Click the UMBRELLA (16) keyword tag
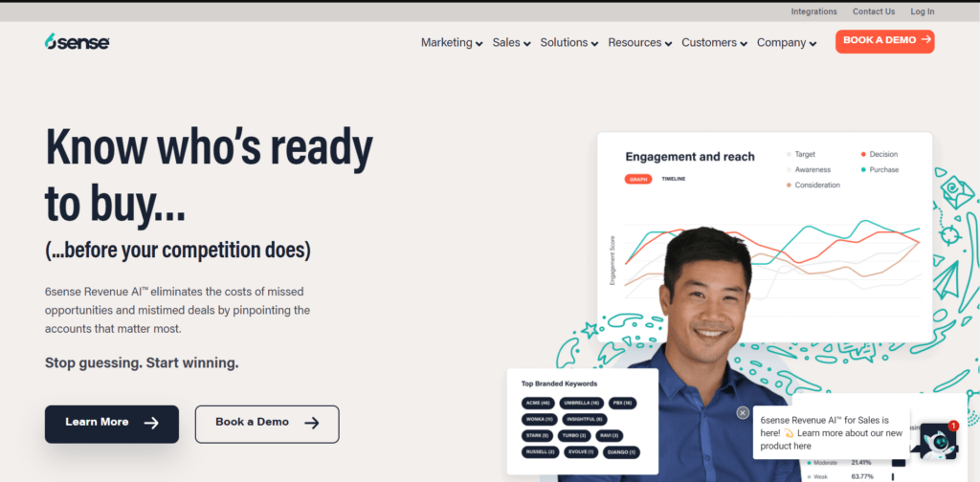The height and width of the screenshot is (482, 980). [582, 404]
